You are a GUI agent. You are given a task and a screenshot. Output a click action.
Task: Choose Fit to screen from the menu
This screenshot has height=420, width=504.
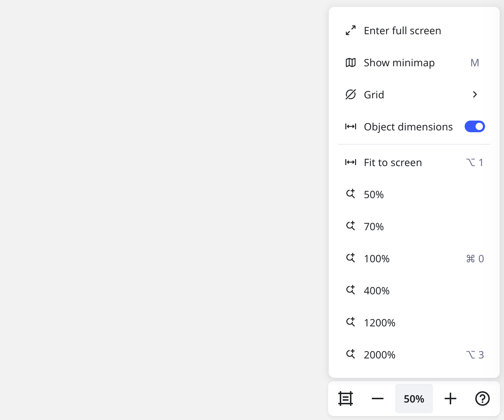click(393, 162)
